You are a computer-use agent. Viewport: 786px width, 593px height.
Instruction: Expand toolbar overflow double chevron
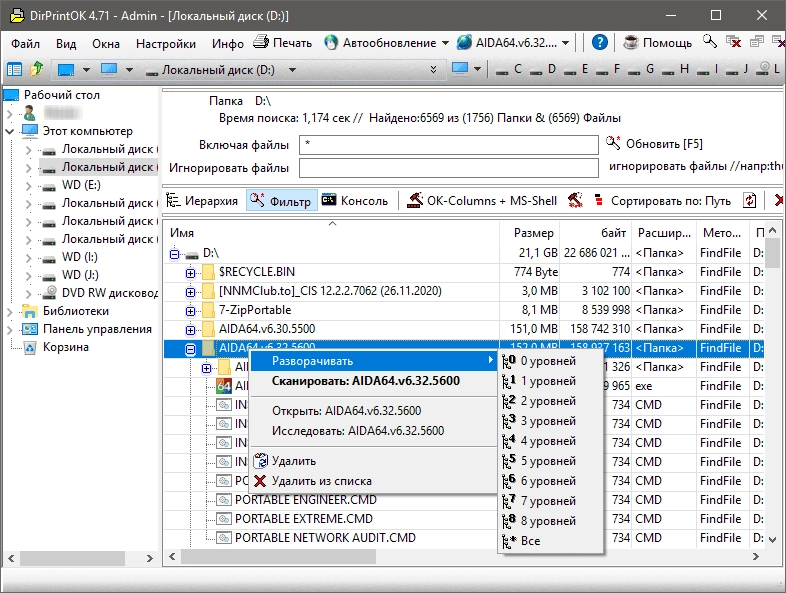coord(434,70)
